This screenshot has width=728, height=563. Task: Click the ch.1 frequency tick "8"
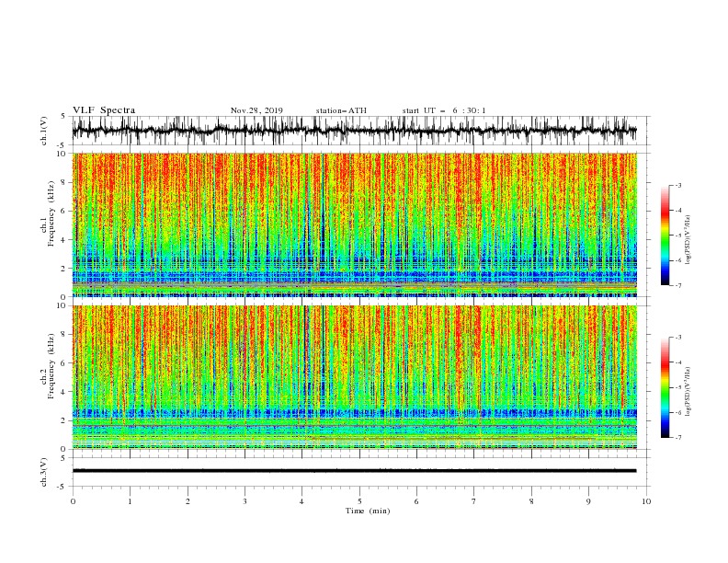click(x=63, y=182)
